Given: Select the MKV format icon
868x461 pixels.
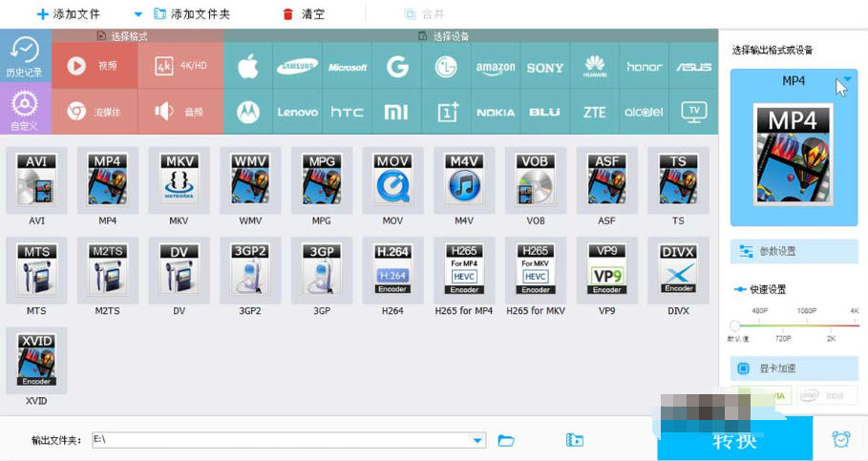Looking at the screenshot, I should (x=179, y=179).
